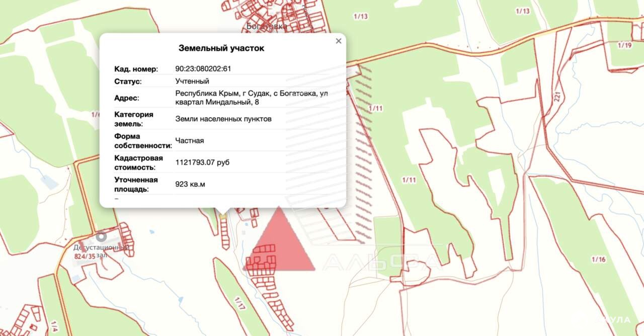Select the yellow highlighted parcel below popup
This screenshot has width=644, height=336.
pos(222,216)
